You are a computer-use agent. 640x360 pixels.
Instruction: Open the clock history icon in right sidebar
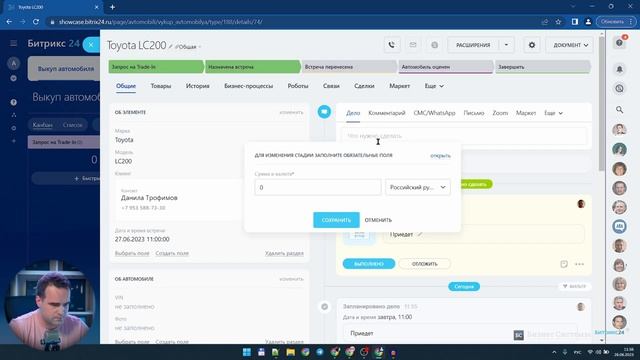[x=619, y=89]
